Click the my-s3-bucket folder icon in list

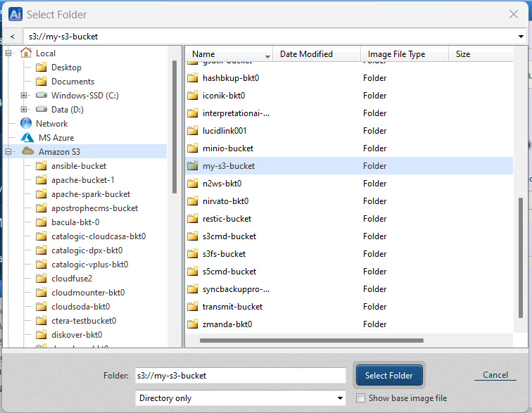tap(193, 166)
